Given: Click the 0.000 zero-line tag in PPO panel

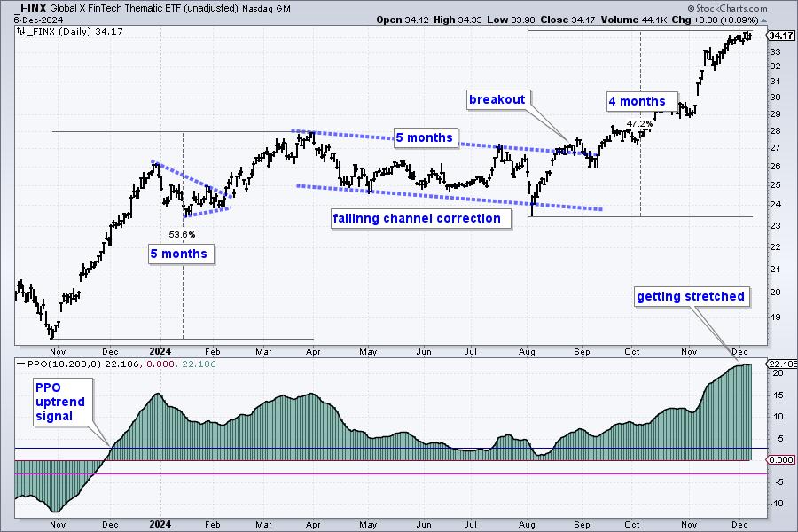Looking at the screenshot, I should [781, 459].
